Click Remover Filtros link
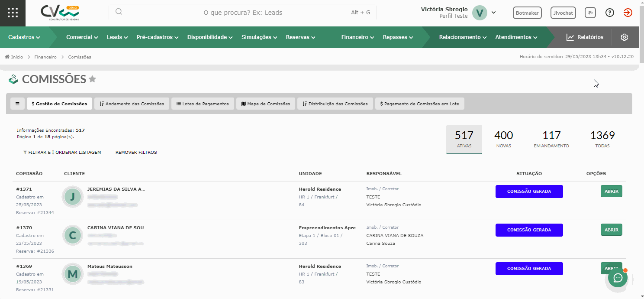This screenshot has height=299, width=644. coord(136,153)
